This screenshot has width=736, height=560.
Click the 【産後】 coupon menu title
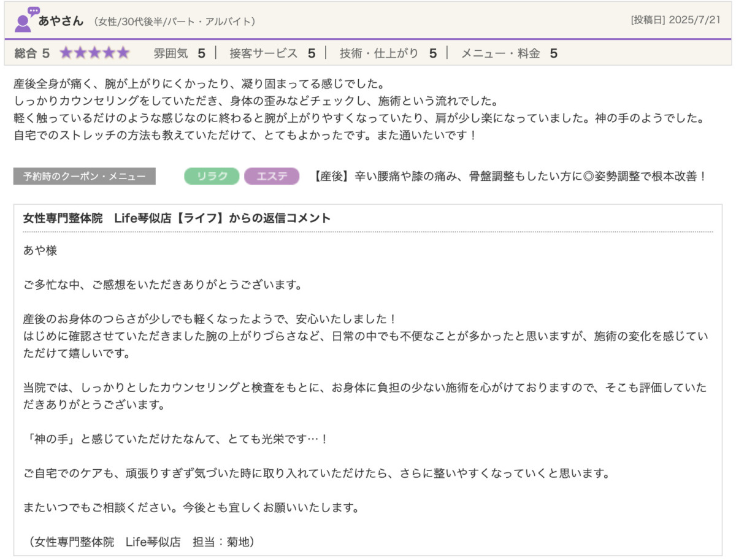tap(509, 177)
